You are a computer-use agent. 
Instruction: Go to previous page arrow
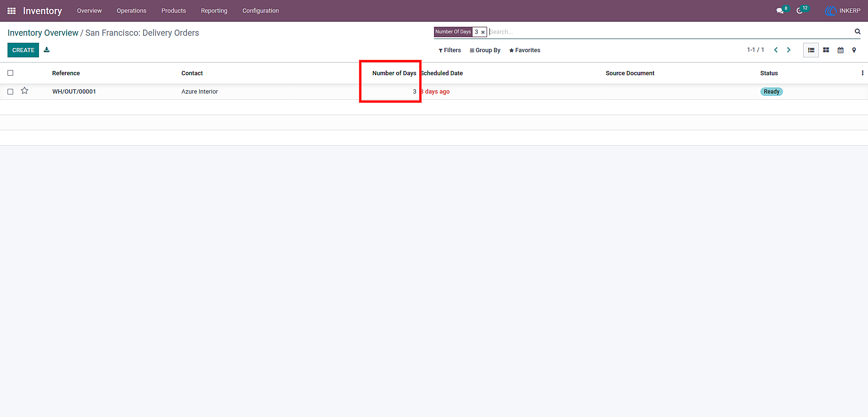click(x=776, y=50)
